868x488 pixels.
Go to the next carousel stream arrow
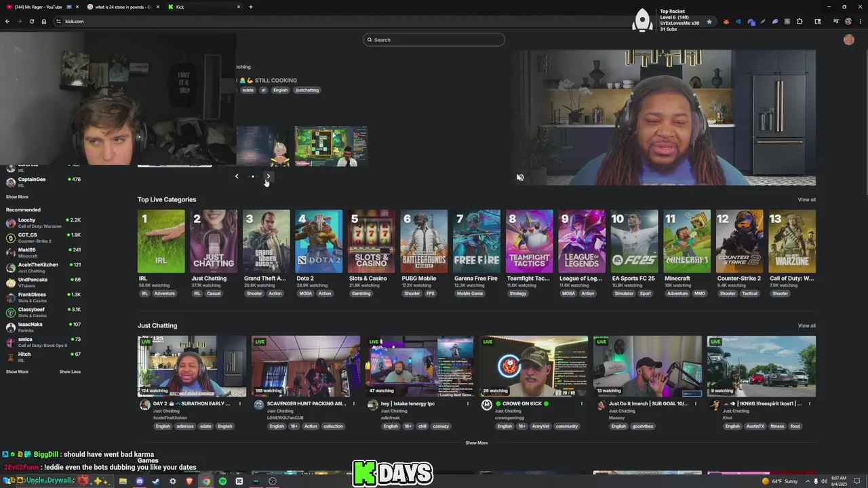tap(268, 176)
